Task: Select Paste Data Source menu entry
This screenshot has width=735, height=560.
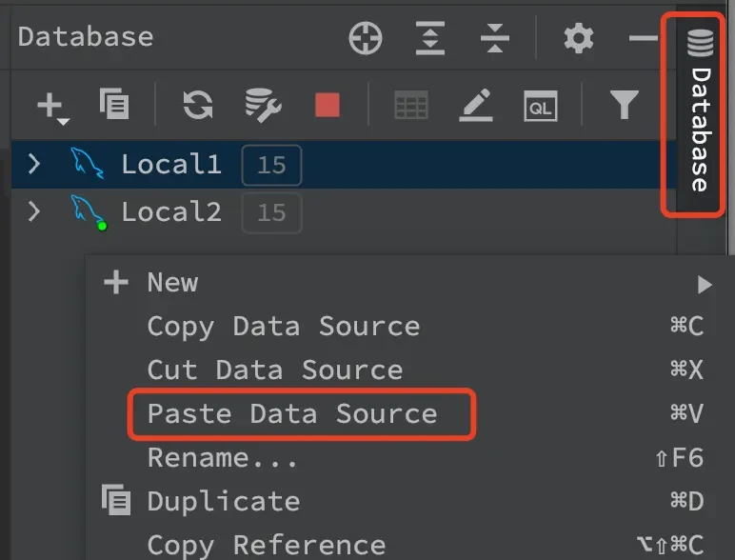Action: coord(292,414)
